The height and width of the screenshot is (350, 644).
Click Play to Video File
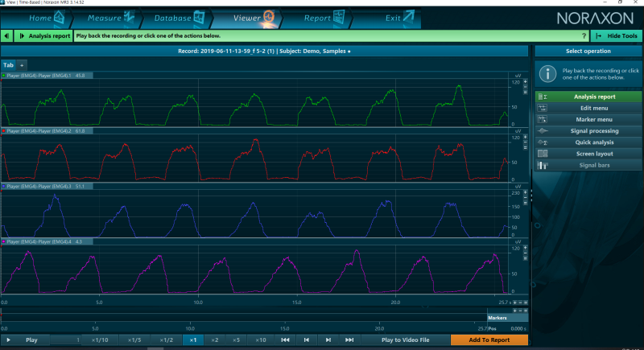[406, 340]
